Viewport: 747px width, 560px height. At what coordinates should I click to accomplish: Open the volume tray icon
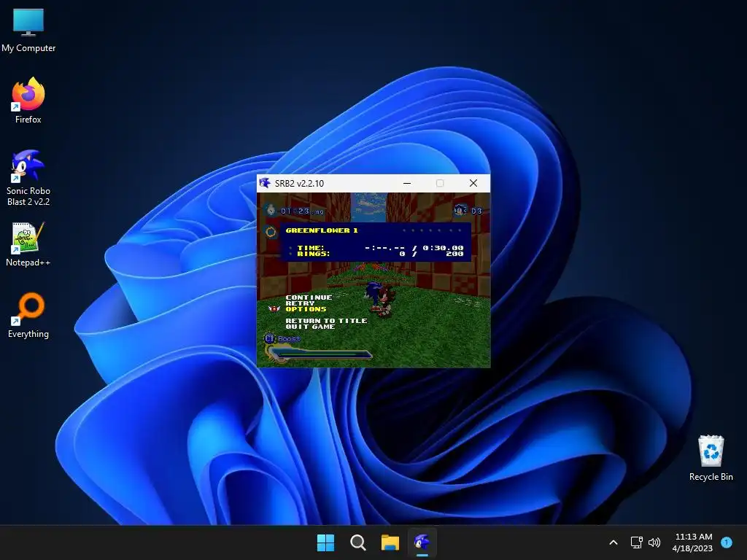[654, 542]
